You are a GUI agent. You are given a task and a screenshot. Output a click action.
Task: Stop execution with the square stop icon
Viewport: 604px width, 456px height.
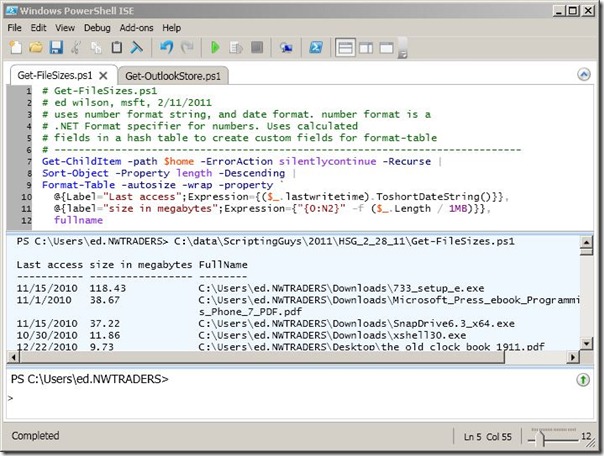tap(257, 47)
